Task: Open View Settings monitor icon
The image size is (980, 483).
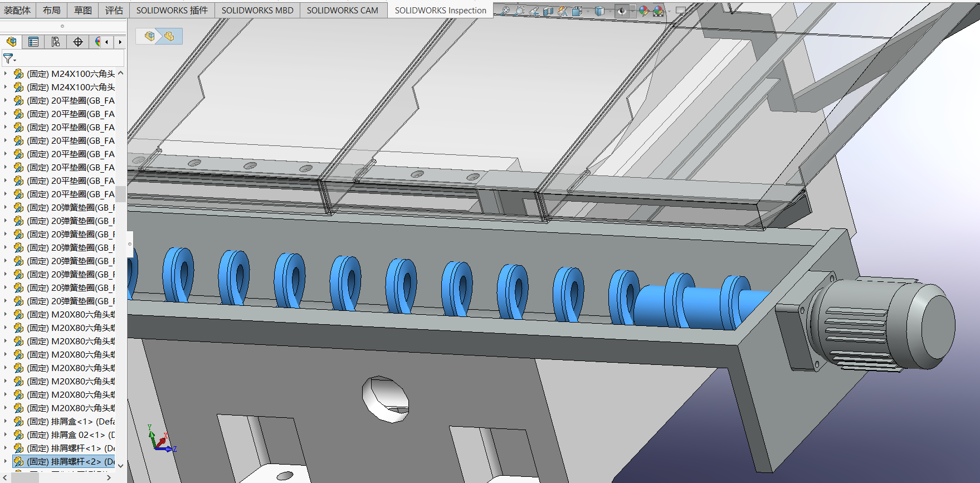Action: [680, 11]
